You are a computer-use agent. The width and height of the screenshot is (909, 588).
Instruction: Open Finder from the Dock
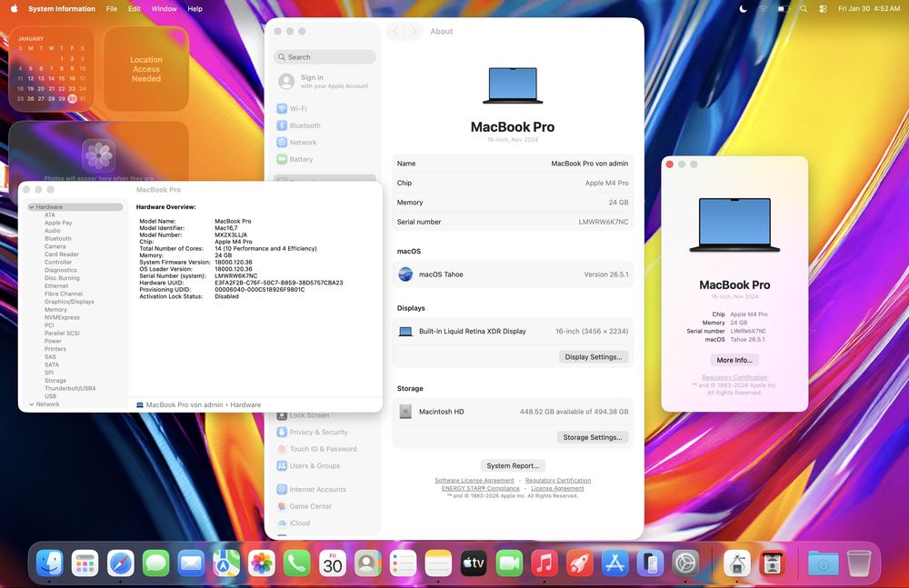click(x=50, y=563)
